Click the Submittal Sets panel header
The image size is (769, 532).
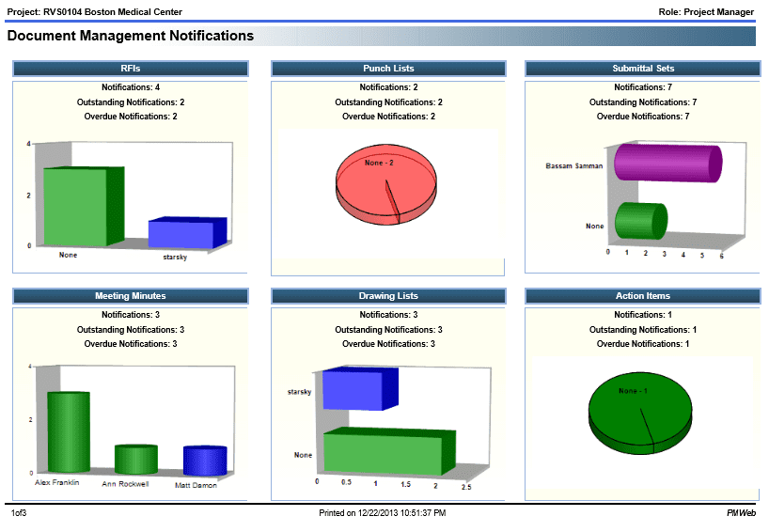click(643, 69)
